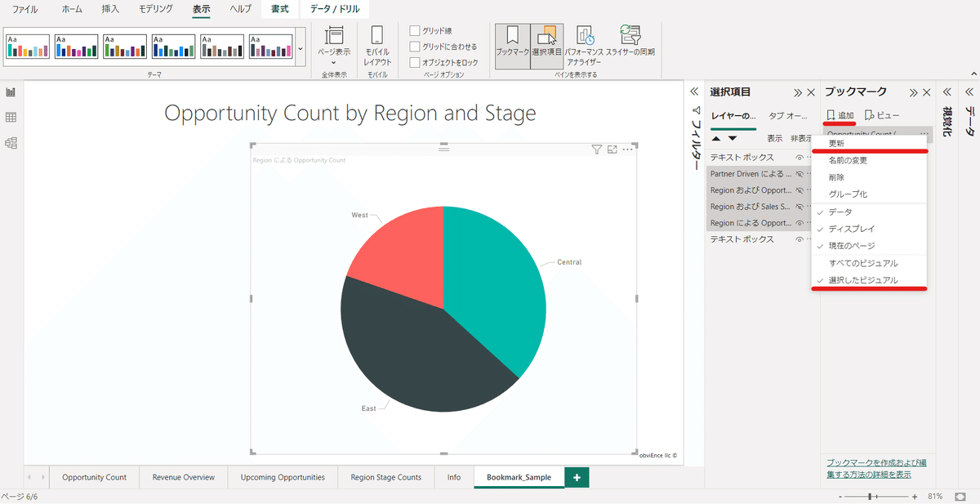Apply the first theme thumbnail
This screenshot has width=980, height=504.
click(x=28, y=46)
